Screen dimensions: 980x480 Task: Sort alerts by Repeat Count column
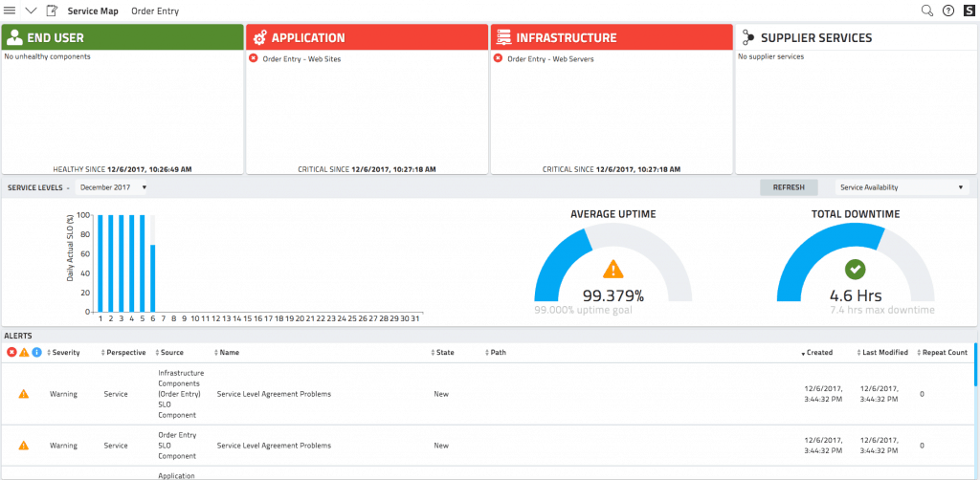click(x=943, y=353)
